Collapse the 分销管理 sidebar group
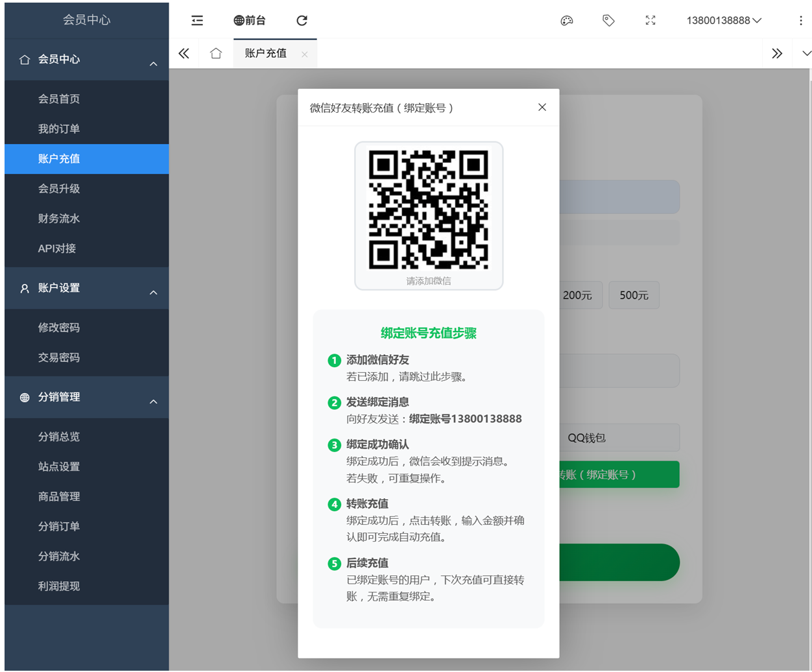Viewport: 812px width, 672px height. click(153, 402)
